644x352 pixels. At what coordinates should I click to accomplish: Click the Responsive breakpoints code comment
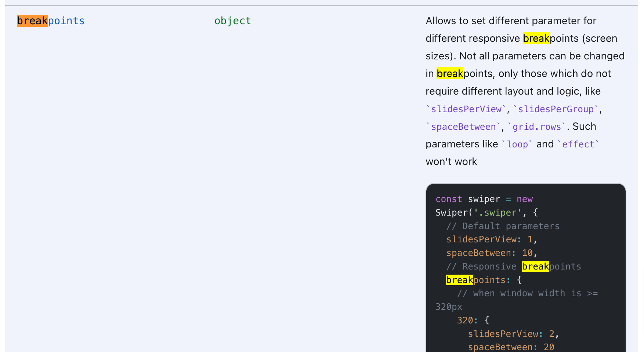(x=513, y=267)
